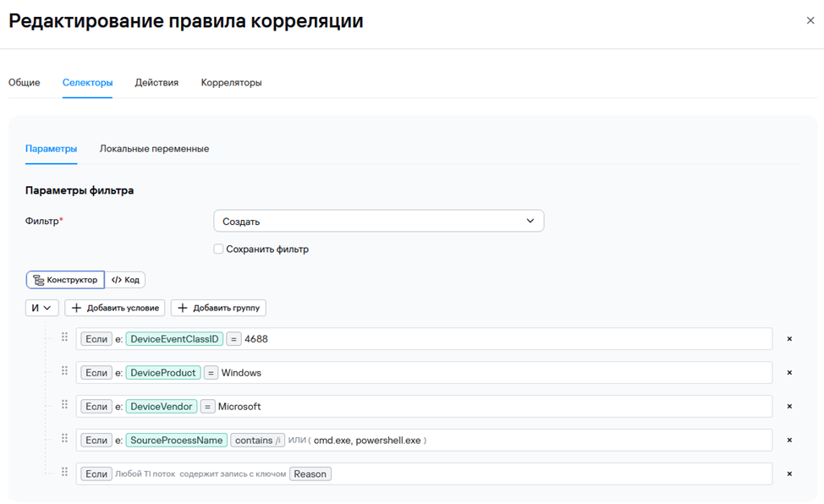This screenshot has width=824, height=504.
Task: Grab the drag handle of DeviceEventClassID row
Action: 64,337
